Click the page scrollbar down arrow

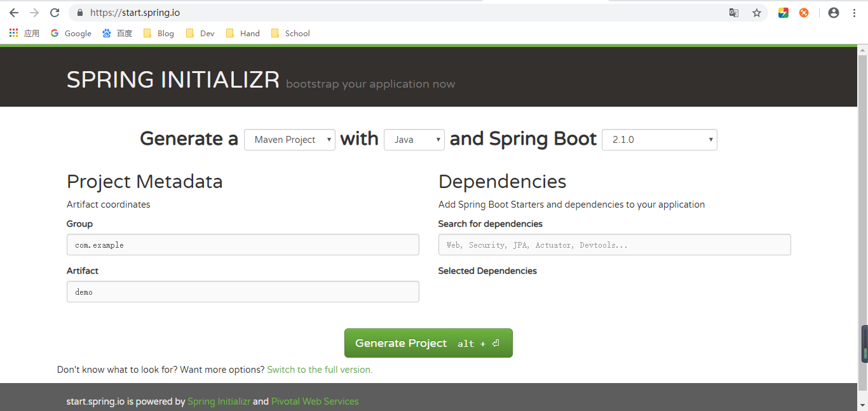coord(862,405)
